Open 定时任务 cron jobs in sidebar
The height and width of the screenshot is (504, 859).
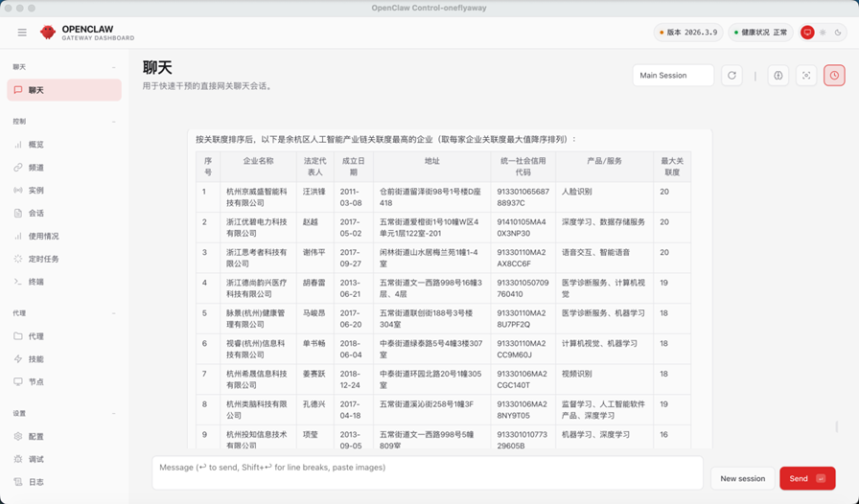point(64,259)
